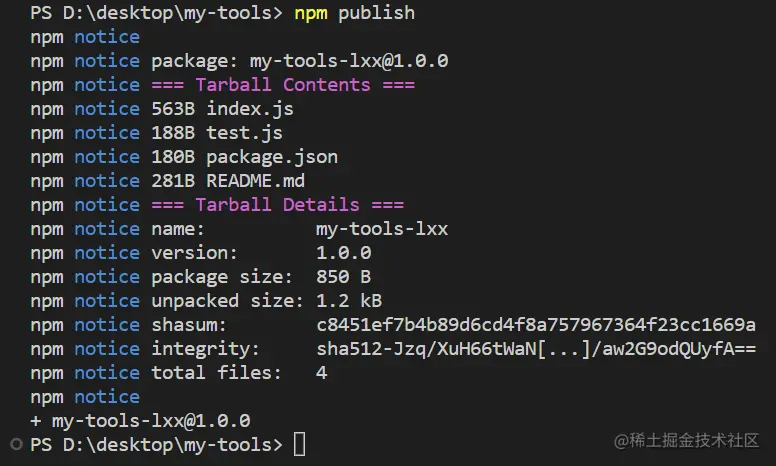This screenshot has width=776, height=466.
Task: Click the version value 1.0.0
Action: tap(343, 253)
